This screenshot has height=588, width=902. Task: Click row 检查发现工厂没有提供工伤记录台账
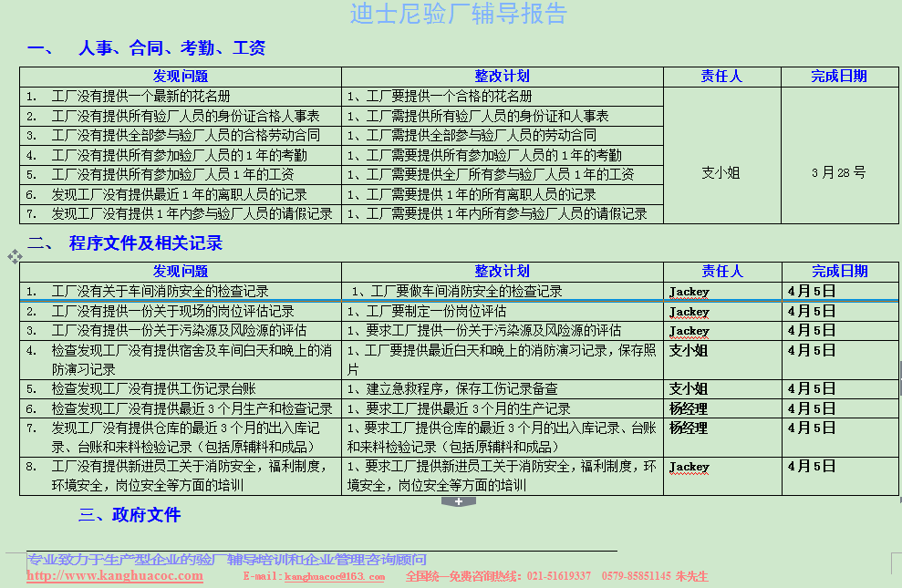click(181, 389)
